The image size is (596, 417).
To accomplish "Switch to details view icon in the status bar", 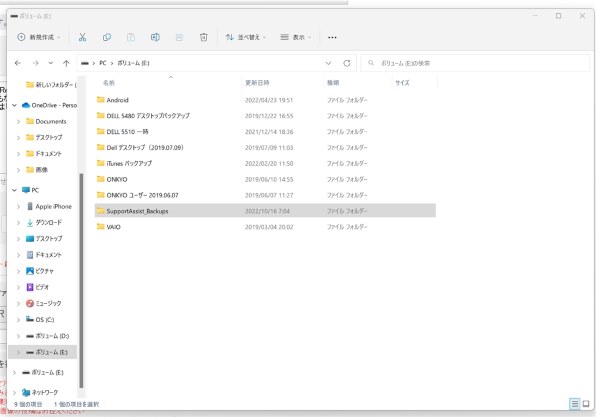I will [575, 404].
